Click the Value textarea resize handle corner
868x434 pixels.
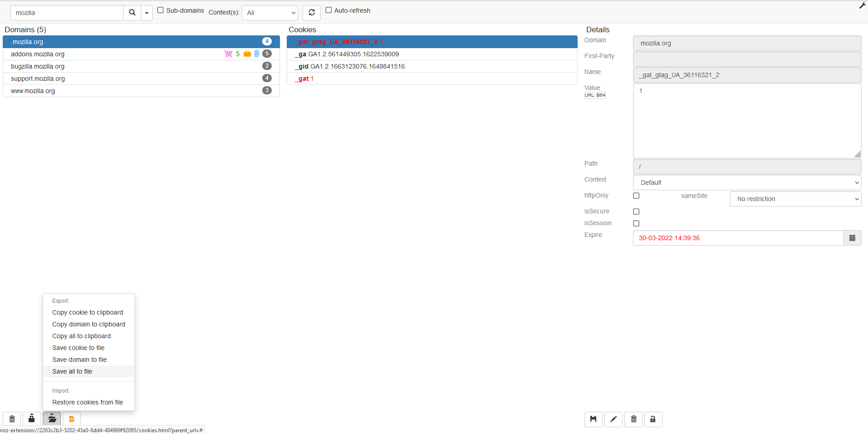(858, 154)
